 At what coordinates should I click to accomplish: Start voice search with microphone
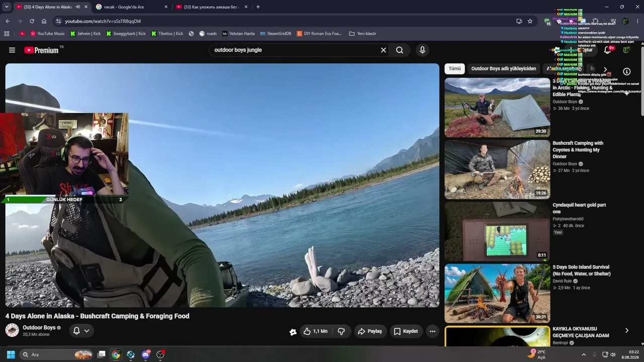pos(422,50)
